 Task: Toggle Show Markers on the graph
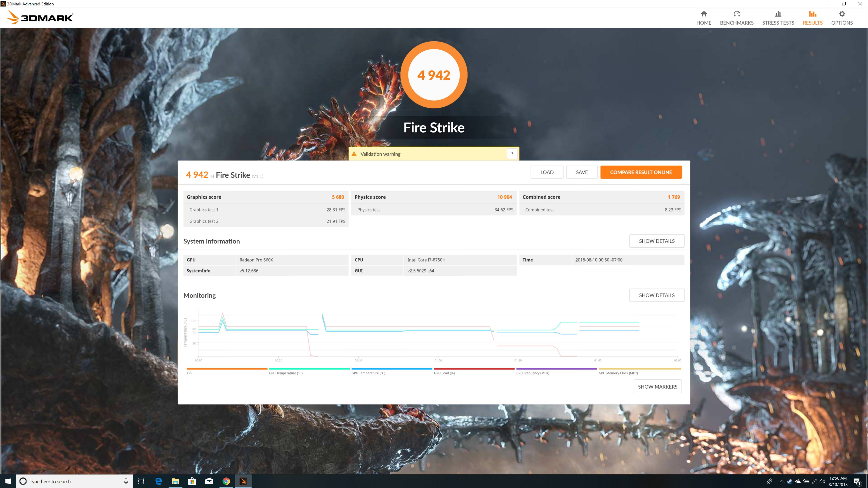tap(657, 387)
